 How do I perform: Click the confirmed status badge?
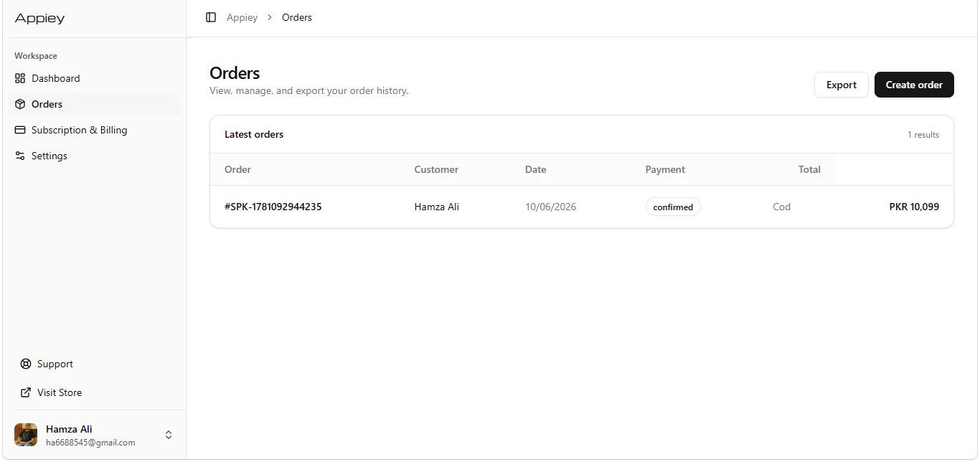click(x=673, y=207)
